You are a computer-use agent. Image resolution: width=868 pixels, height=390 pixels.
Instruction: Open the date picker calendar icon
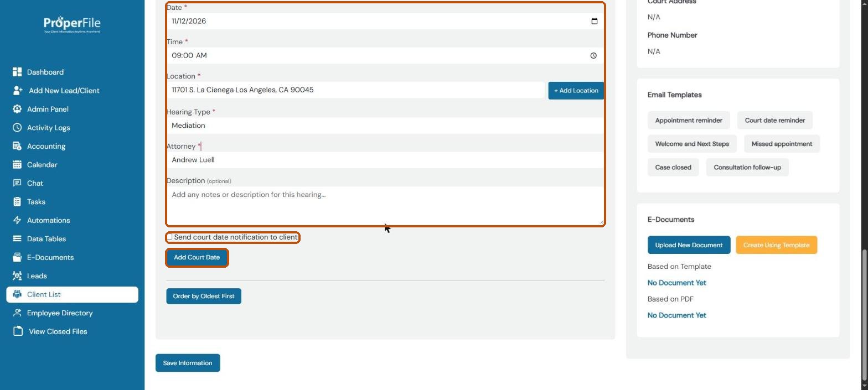point(595,21)
